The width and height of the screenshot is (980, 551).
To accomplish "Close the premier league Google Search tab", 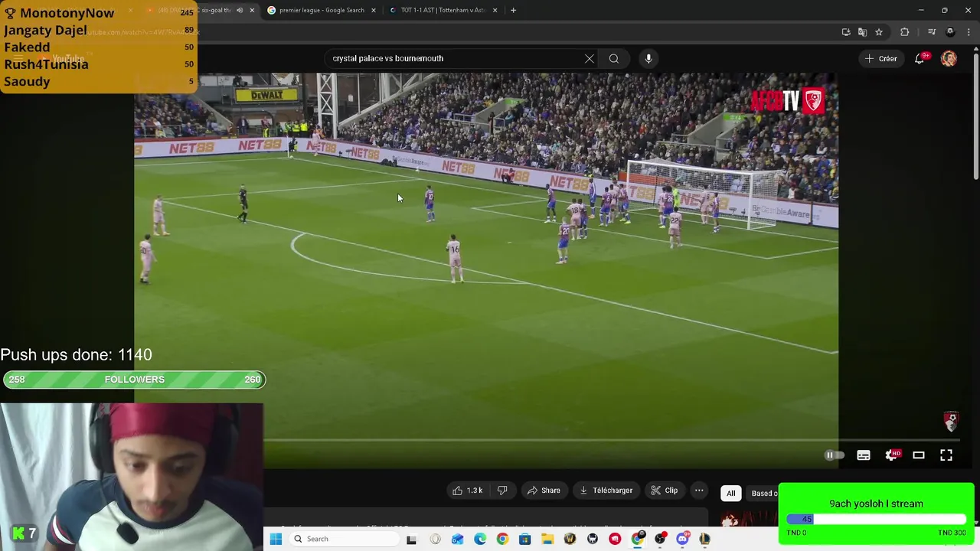I will (x=374, y=10).
